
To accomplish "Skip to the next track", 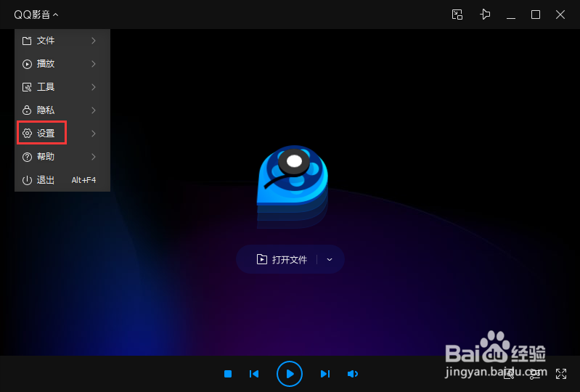I will pyautogui.click(x=325, y=374).
